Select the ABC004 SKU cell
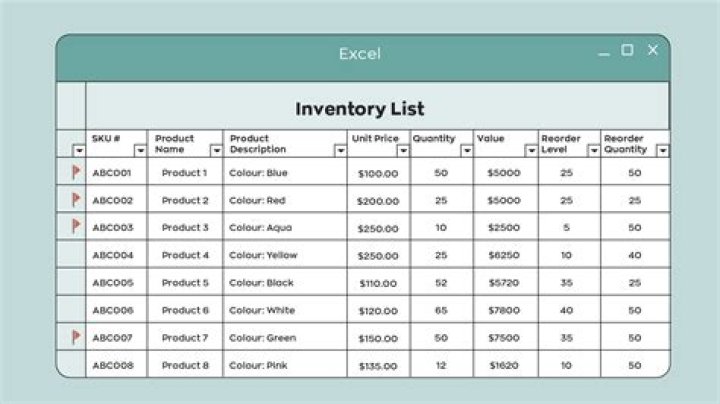This screenshot has height=404, width=720. coord(113,255)
